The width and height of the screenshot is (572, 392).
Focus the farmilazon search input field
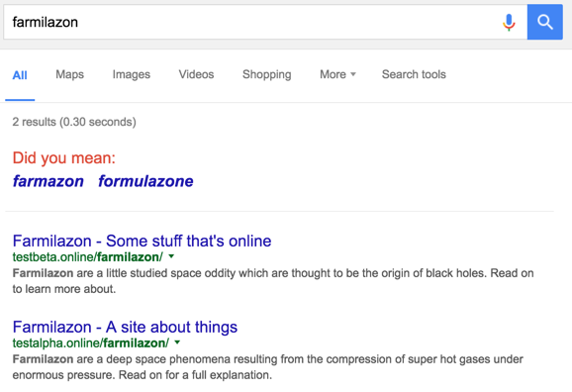pos(251,22)
